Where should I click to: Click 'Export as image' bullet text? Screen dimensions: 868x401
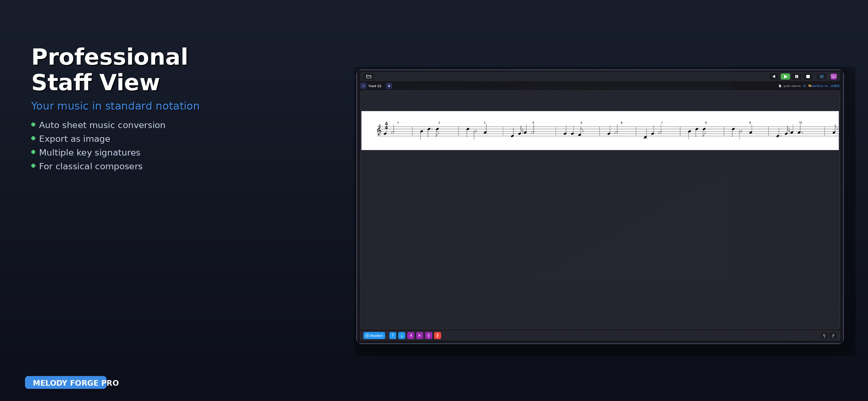pos(74,139)
